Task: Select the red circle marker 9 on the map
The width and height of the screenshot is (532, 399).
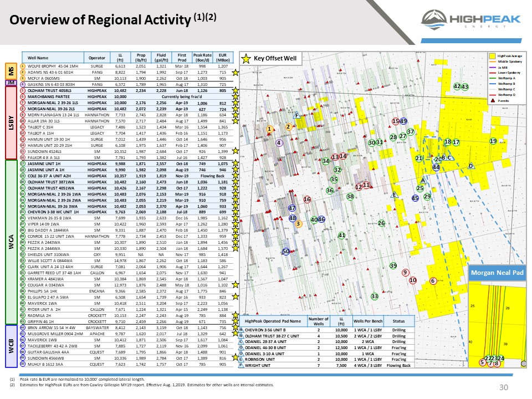Action: 405,272
